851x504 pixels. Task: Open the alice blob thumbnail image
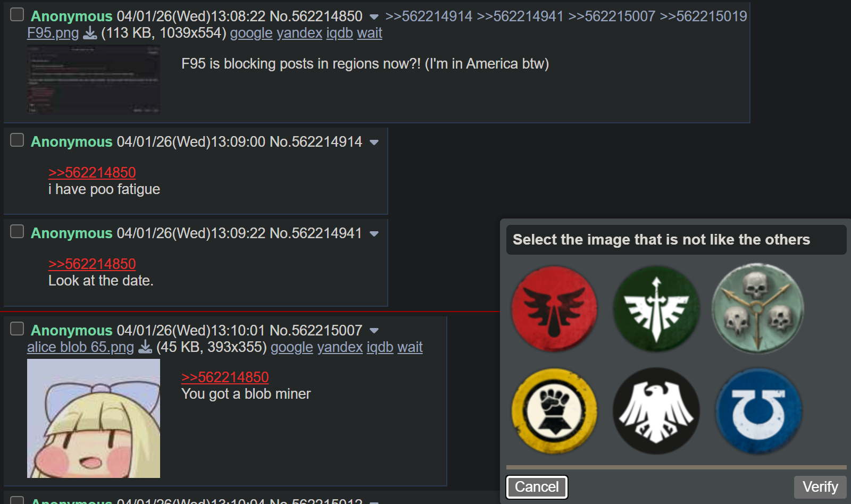point(94,418)
